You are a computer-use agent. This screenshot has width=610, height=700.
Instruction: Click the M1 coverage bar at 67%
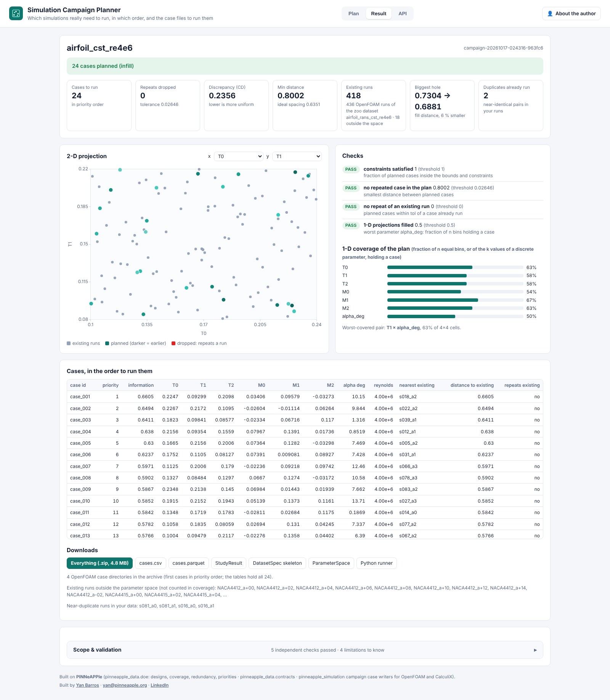click(x=455, y=300)
